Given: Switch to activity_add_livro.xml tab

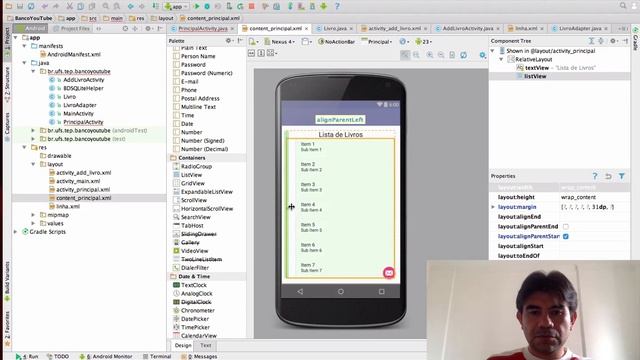Looking at the screenshot, I should pyautogui.click(x=394, y=29).
